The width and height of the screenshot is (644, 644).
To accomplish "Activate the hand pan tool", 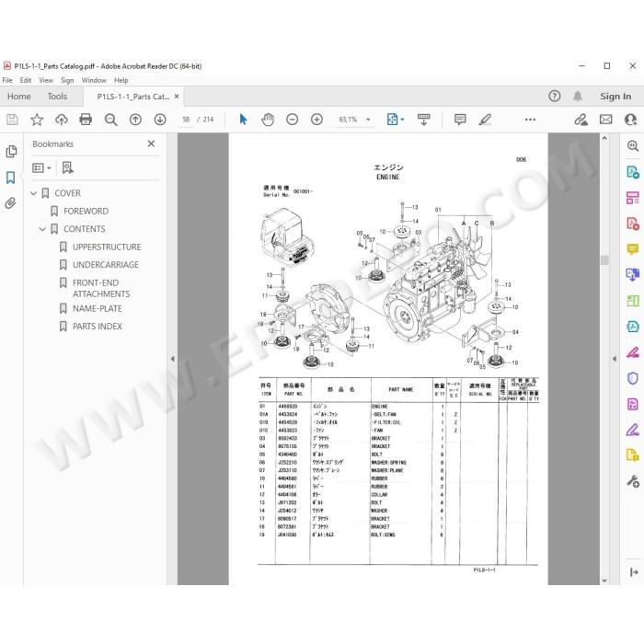I will click(x=268, y=120).
